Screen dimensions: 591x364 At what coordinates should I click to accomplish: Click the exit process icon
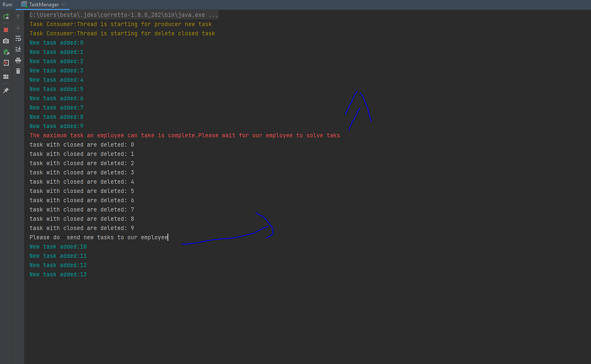(6, 62)
